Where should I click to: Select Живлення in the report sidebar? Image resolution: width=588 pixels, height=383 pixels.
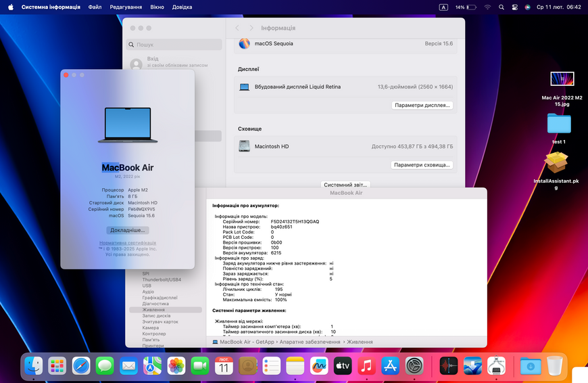click(x=166, y=310)
